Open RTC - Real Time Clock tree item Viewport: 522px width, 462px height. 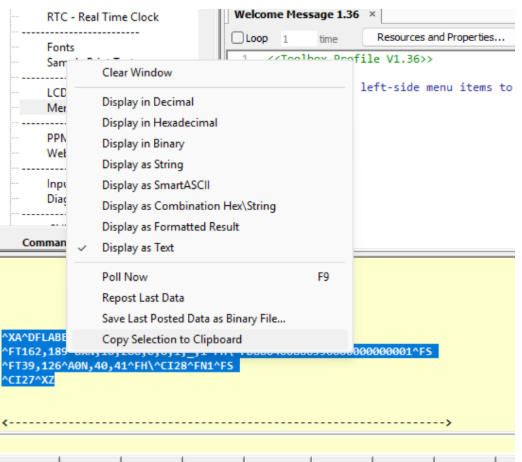[x=103, y=17]
